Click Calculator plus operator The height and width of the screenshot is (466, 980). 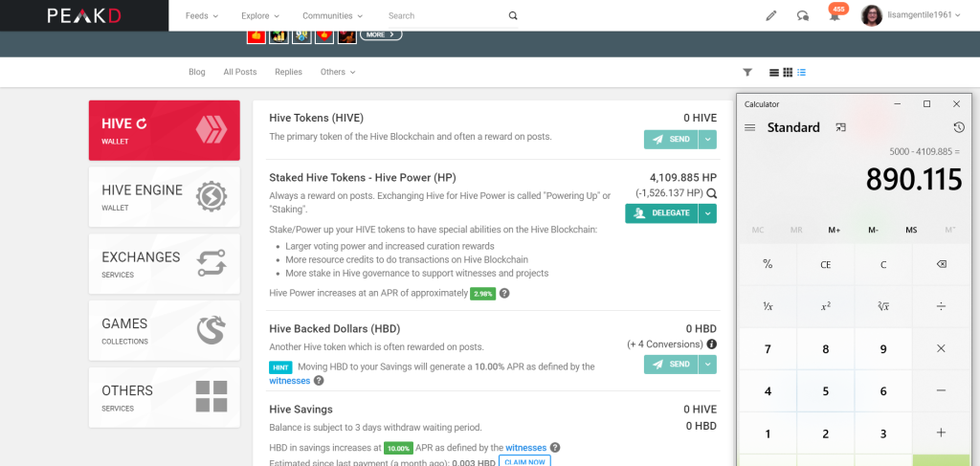[942, 433]
